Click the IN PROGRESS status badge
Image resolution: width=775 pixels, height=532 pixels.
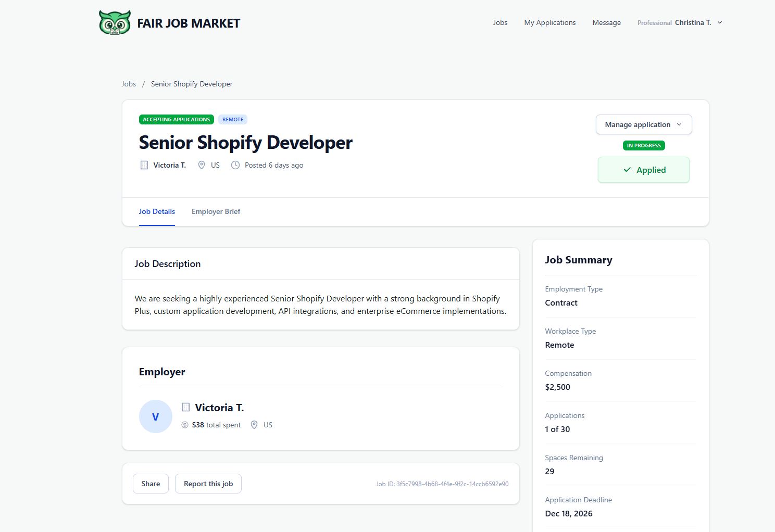click(644, 145)
